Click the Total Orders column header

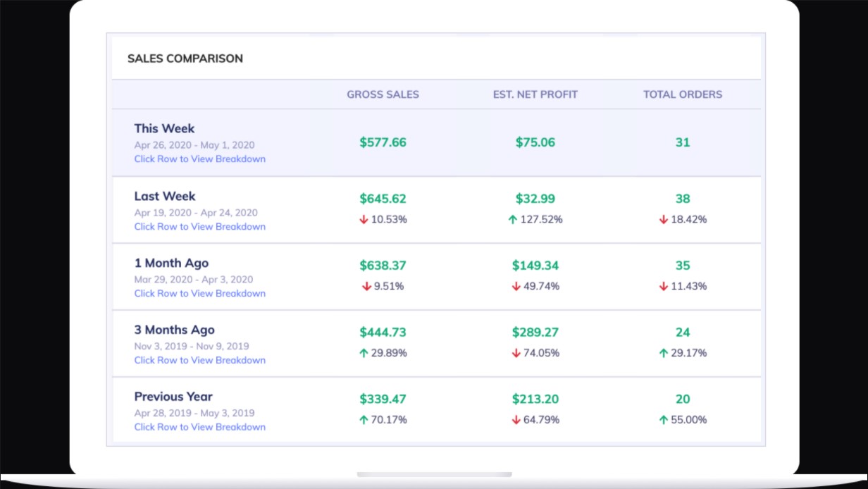(683, 94)
